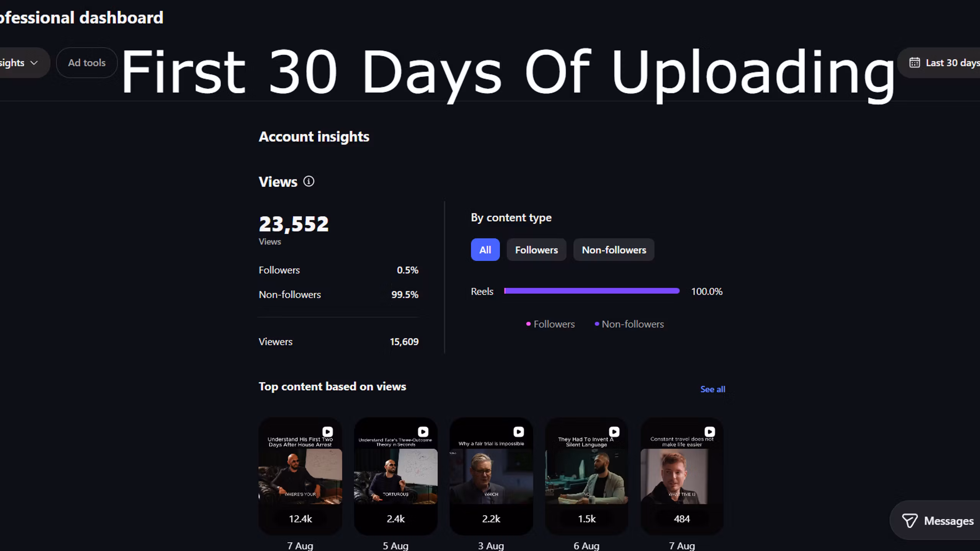
Task: Click the Viewers count 15,609
Action: [404, 342]
